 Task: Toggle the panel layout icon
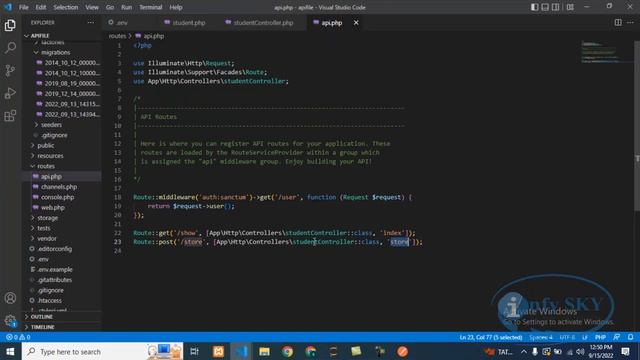click(545, 7)
